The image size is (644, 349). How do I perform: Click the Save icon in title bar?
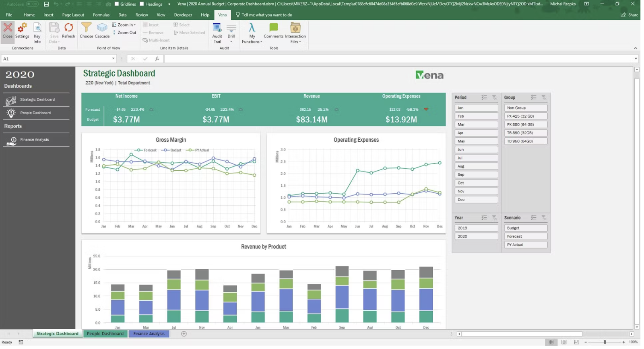click(x=46, y=4)
